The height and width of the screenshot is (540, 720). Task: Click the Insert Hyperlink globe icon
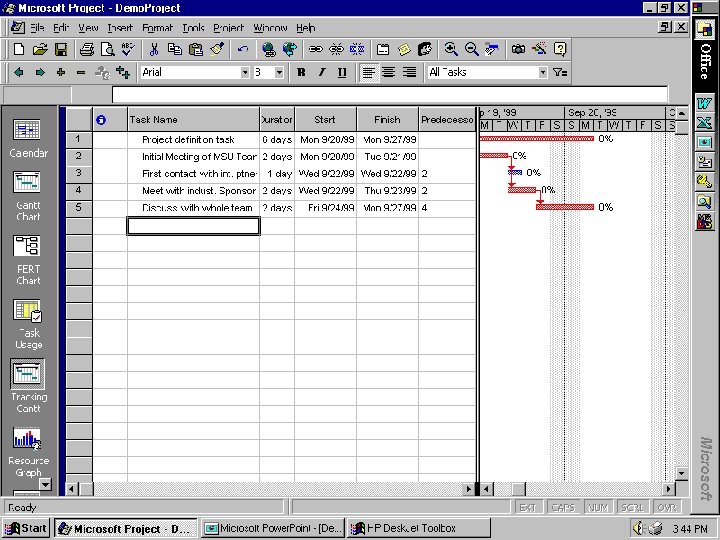pyautogui.click(x=268, y=49)
